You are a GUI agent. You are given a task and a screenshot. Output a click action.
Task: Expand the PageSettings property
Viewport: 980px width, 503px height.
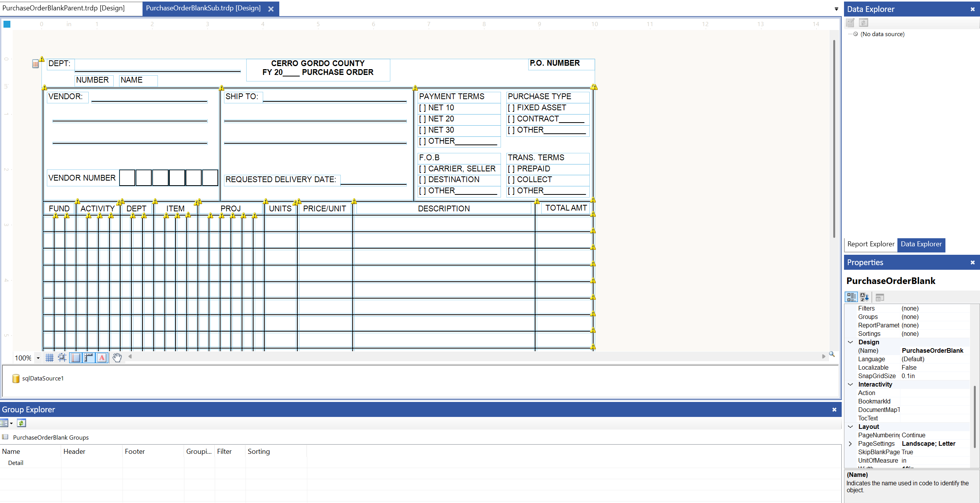coord(851,443)
